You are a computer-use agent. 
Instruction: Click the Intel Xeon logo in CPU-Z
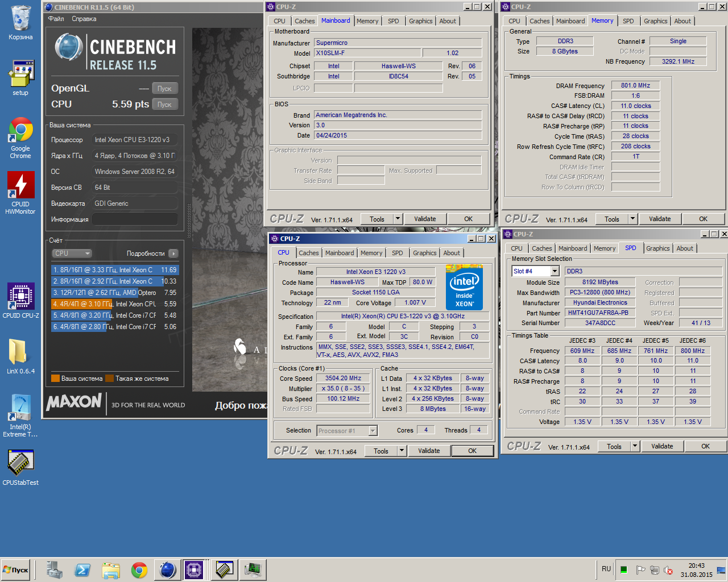(x=464, y=287)
